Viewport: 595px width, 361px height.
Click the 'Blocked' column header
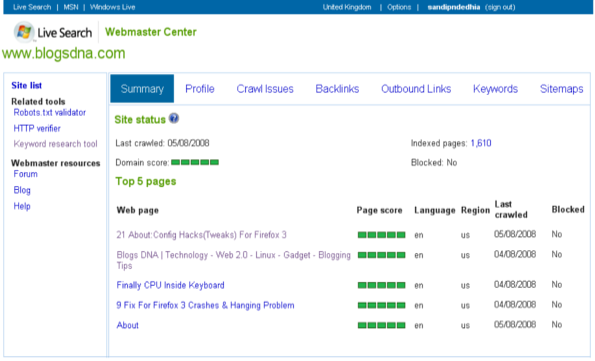[568, 210]
